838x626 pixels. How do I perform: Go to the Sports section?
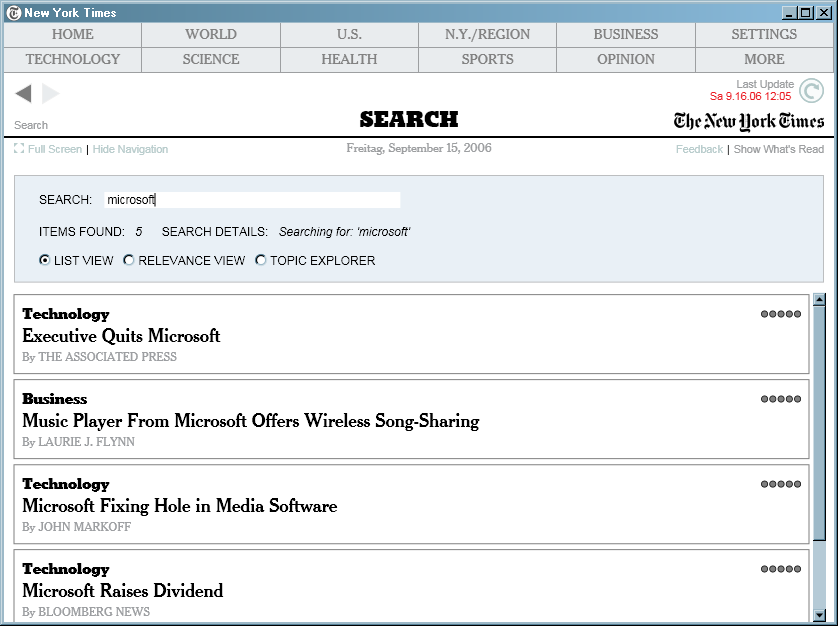487,59
